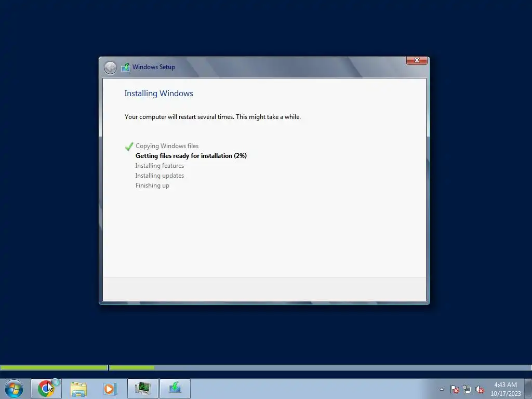Viewport: 532px width, 399px height.
Task: Click the muted volume tray icon
Action: pyautogui.click(x=480, y=389)
